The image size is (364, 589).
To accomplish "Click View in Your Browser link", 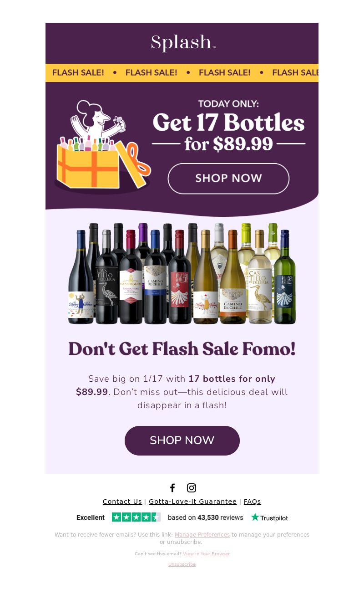I will (206, 554).
